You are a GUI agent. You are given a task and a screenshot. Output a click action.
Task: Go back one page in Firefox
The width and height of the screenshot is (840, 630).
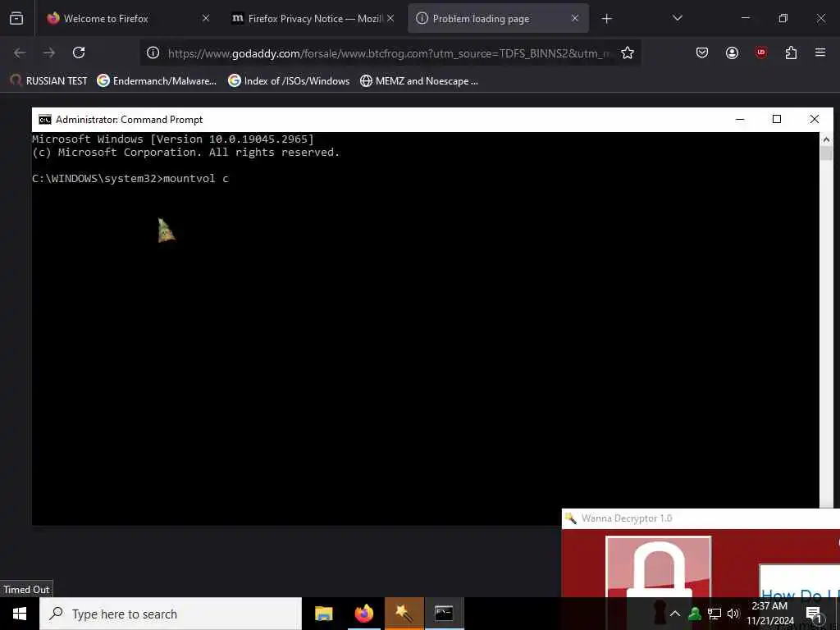point(20,52)
